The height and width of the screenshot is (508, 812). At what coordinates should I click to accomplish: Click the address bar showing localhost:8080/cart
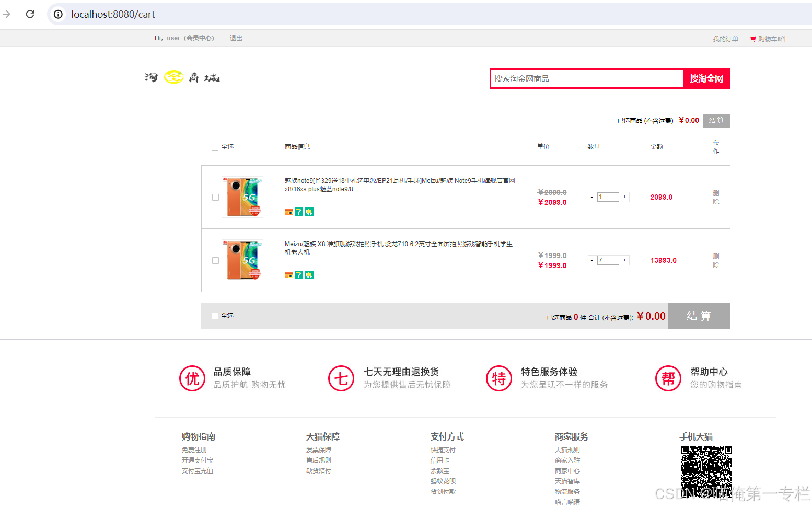point(428,14)
